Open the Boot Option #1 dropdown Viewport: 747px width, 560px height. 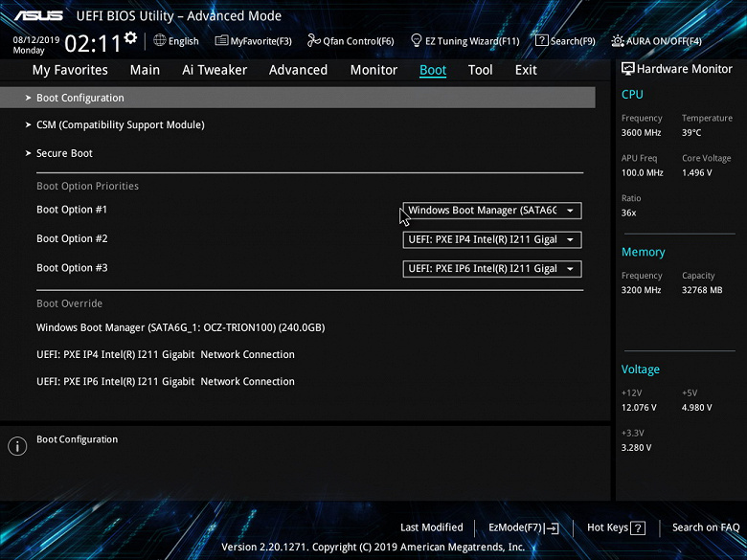pos(492,211)
